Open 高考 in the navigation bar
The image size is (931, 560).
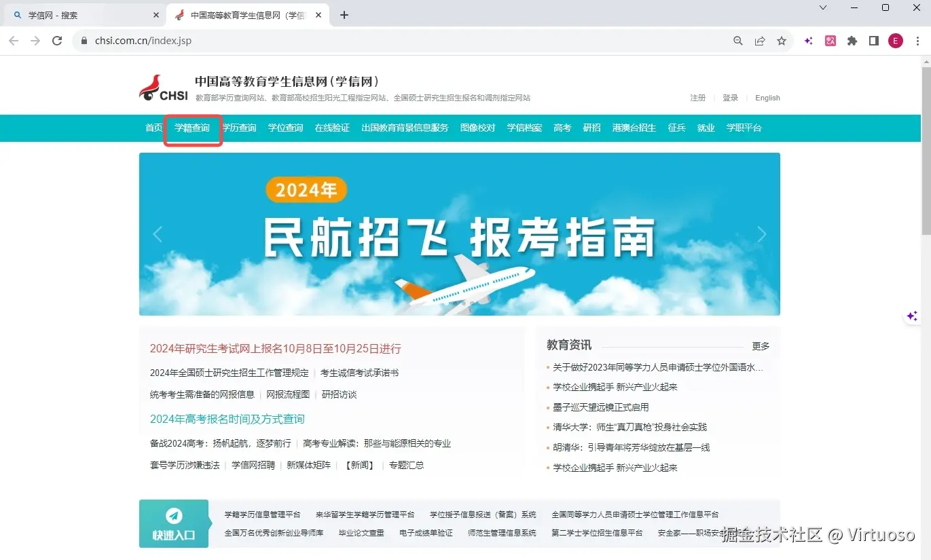coord(562,128)
